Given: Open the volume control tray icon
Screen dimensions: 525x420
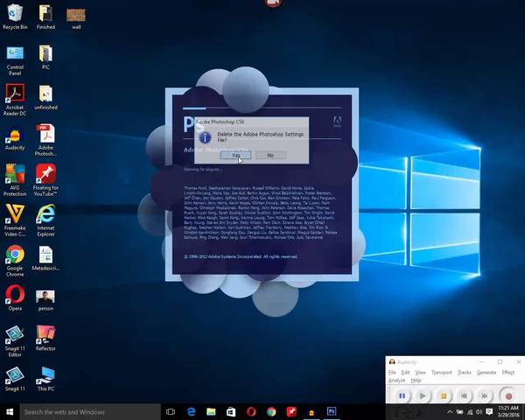Looking at the screenshot, I should pos(479,411).
